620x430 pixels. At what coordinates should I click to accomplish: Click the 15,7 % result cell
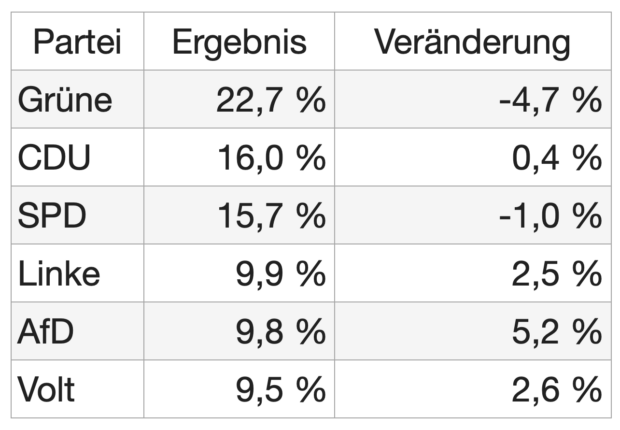(270, 216)
